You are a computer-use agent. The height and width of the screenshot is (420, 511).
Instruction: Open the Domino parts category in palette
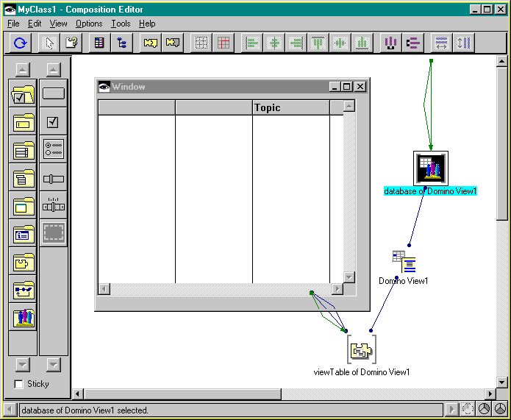24,317
